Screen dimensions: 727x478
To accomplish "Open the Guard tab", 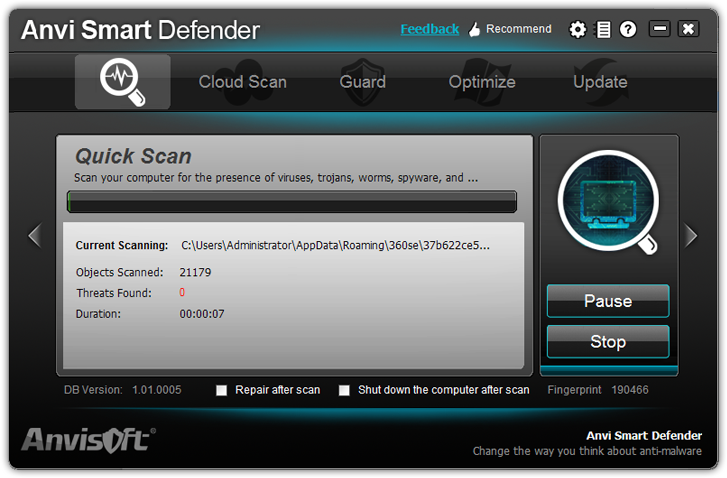I will pos(363,82).
